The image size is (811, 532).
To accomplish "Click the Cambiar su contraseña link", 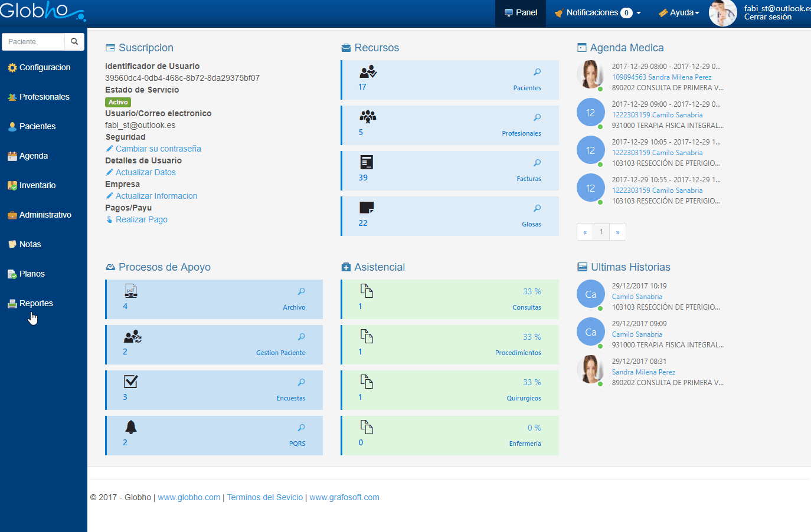I will point(158,149).
